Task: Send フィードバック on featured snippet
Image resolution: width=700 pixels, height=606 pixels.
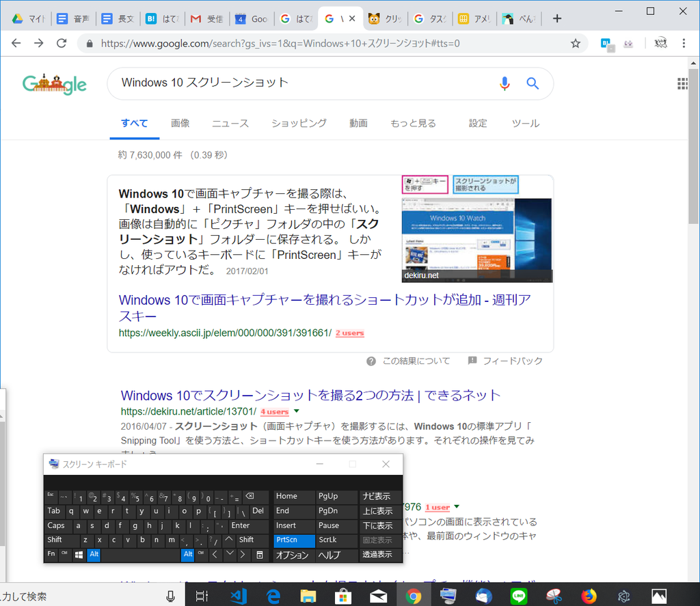Action: pos(513,361)
